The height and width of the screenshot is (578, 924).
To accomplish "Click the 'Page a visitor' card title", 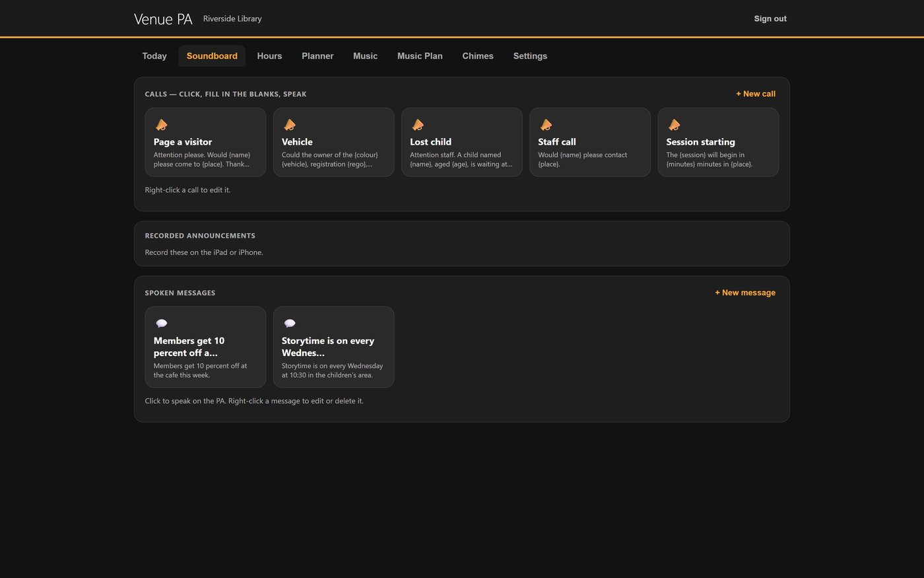I will [x=183, y=142].
